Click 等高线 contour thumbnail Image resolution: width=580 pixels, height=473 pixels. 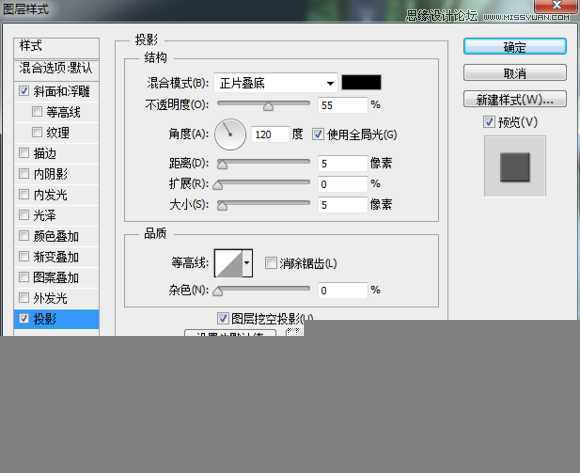(228, 263)
